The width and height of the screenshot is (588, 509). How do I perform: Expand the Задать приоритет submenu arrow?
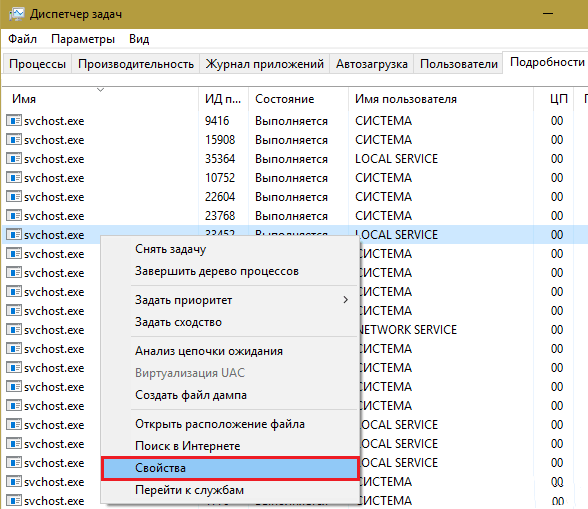[x=345, y=300]
